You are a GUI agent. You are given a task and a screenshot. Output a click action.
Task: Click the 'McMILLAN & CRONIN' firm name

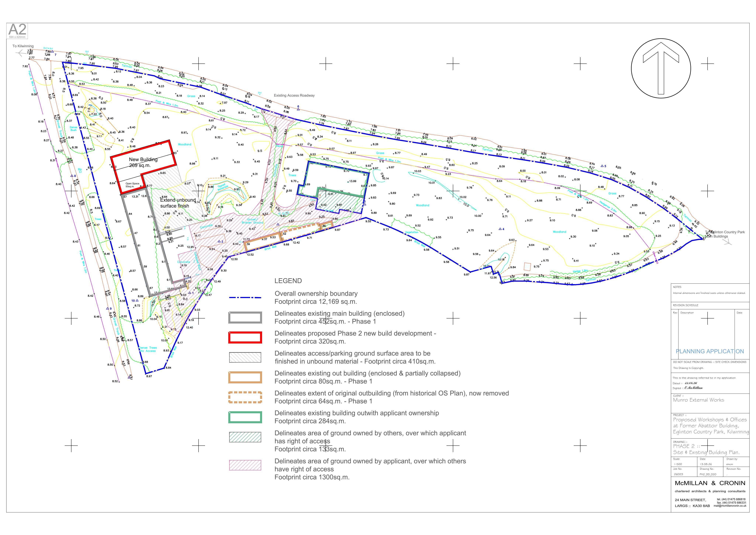pyautogui.click(x=710, y=483)
